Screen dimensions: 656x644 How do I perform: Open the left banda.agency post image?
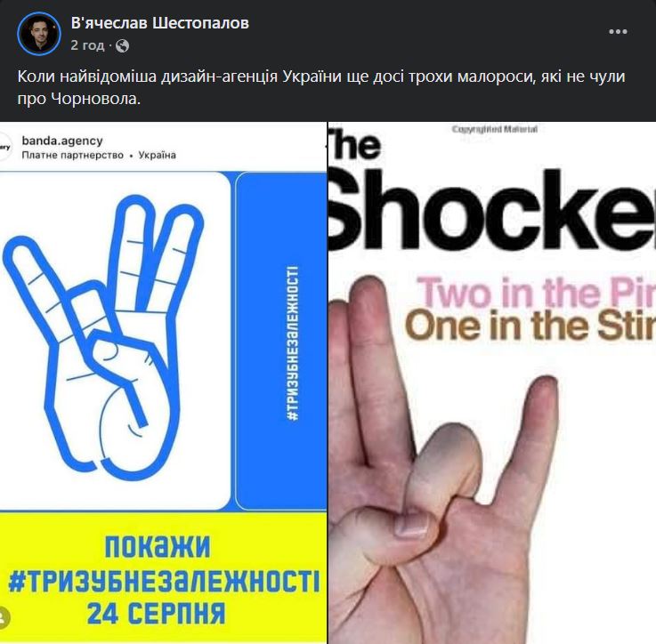(x=163, y=382)
